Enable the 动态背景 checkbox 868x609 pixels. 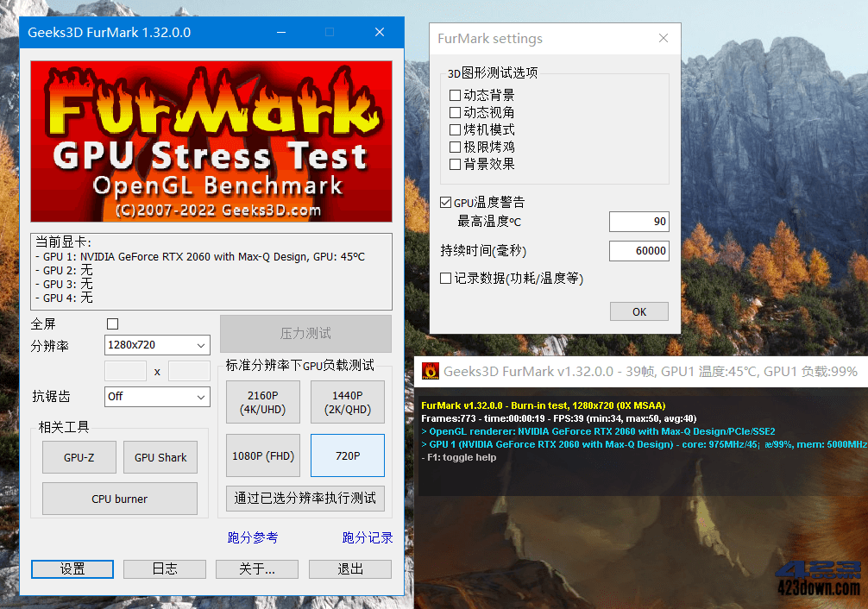[x=456, y=95]
